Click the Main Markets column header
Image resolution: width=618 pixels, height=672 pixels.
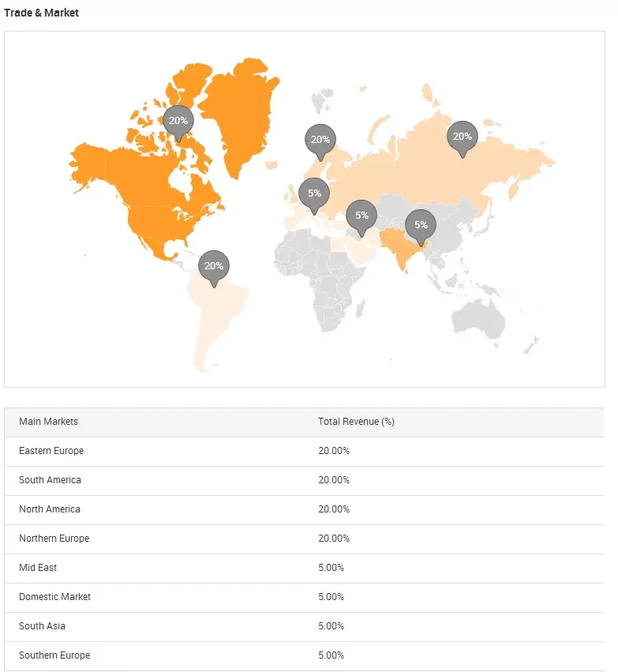click(x=49, y=422)
